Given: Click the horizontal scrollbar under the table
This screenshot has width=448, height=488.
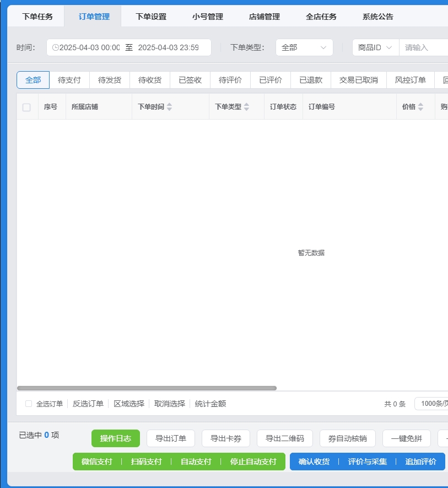Looking at the screenshot, I should 147,388.
